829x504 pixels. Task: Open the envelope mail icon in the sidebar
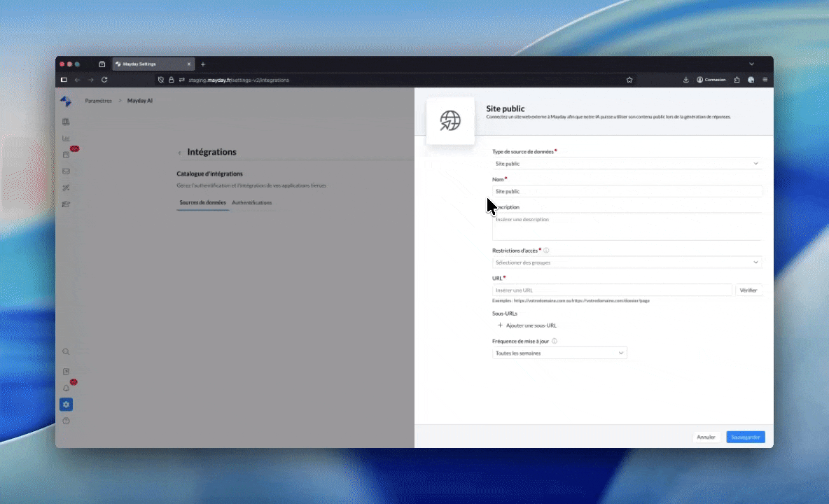click(67, 171)
